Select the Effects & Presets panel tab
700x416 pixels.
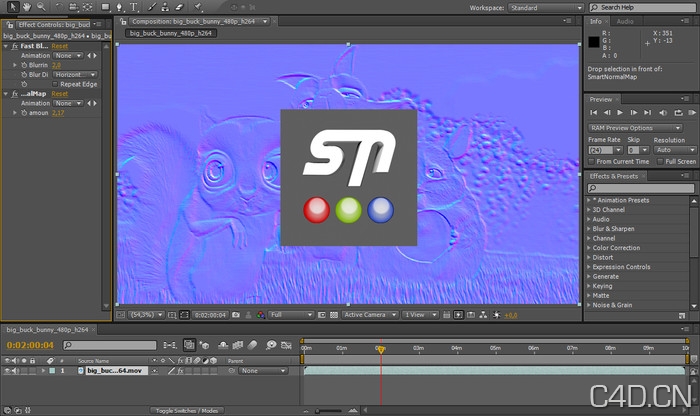pos(613,176)
